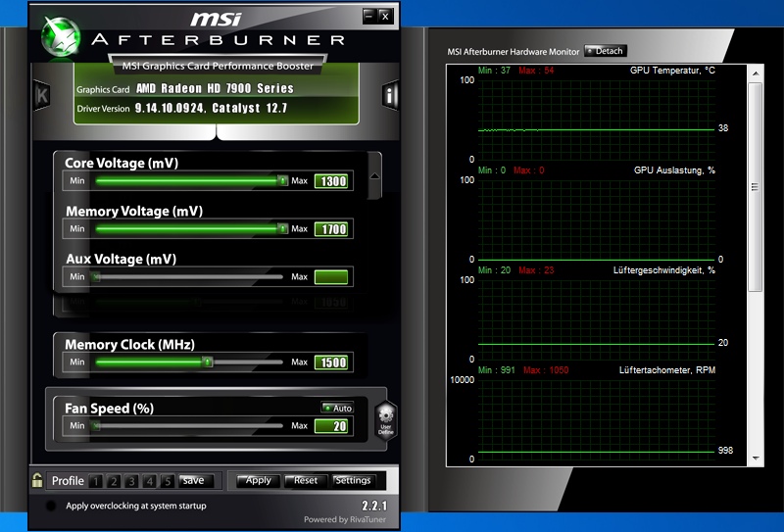Select profile slot 5
The height and width of the screenshot is (532, 784).
click(x=168, y=481)
